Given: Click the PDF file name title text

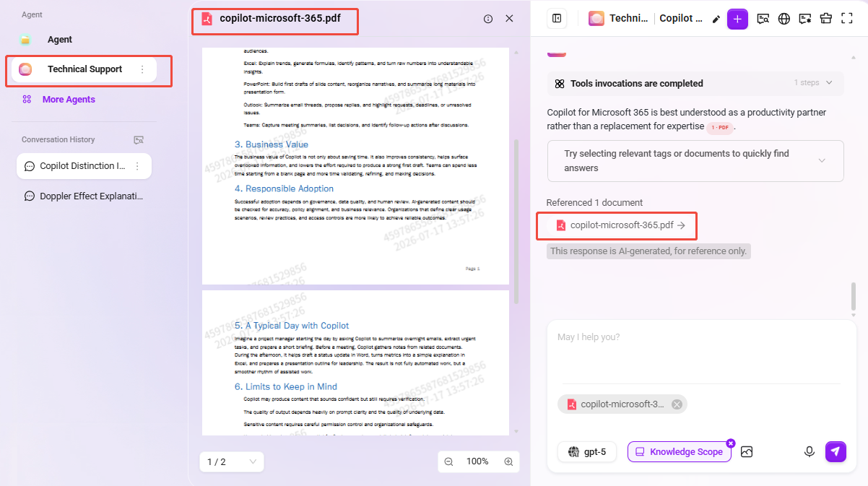Looking at the screenshot, I should coord(280,19).
